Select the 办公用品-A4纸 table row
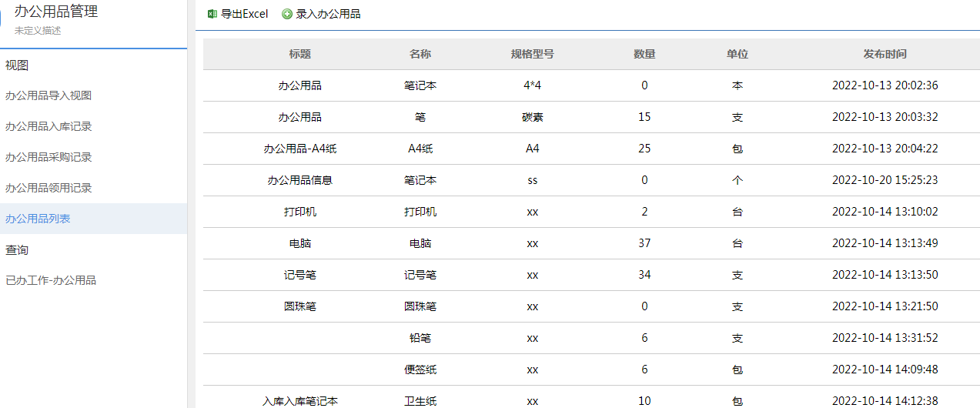The width and height of the screenshot is (980, 408). coord(300,149)
